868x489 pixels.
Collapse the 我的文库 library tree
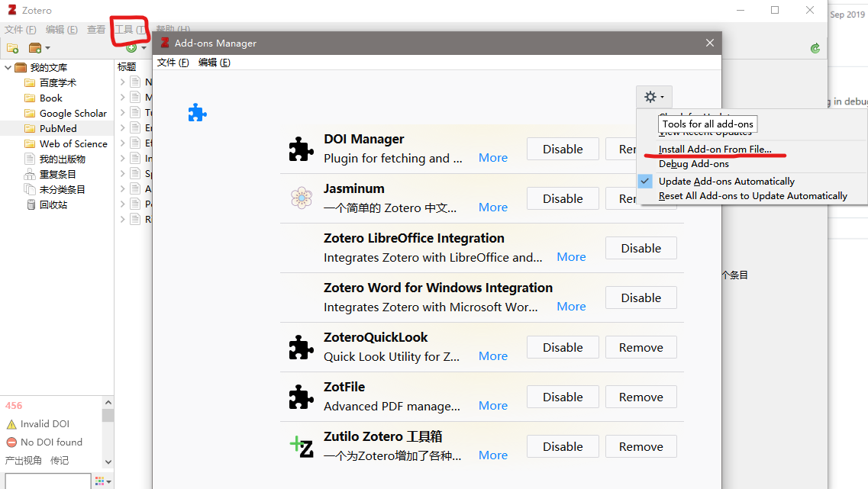(x=8, y=67)
